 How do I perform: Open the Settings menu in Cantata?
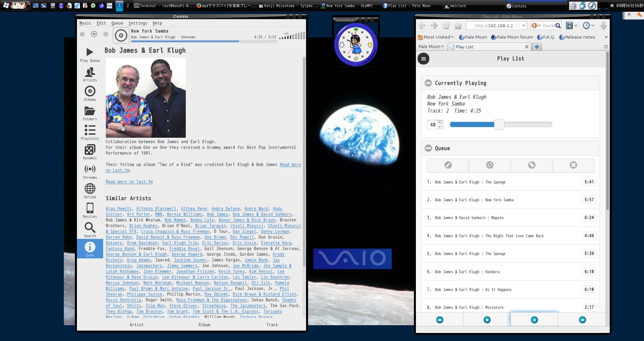click(138, 23)
